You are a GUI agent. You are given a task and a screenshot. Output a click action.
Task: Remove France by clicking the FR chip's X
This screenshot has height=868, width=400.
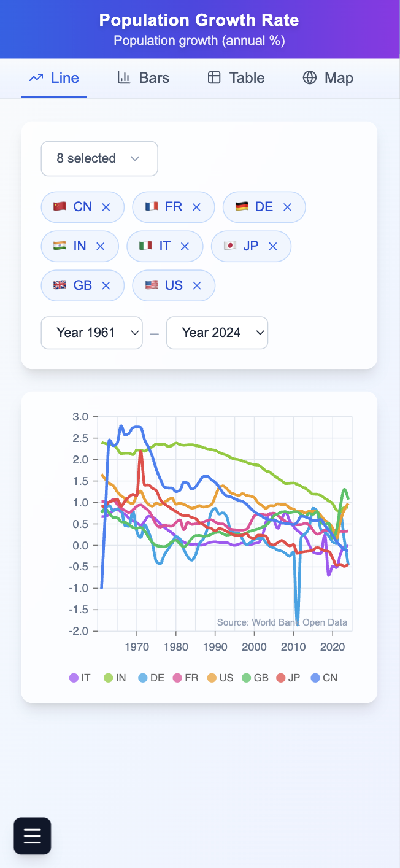coord(196,207)
